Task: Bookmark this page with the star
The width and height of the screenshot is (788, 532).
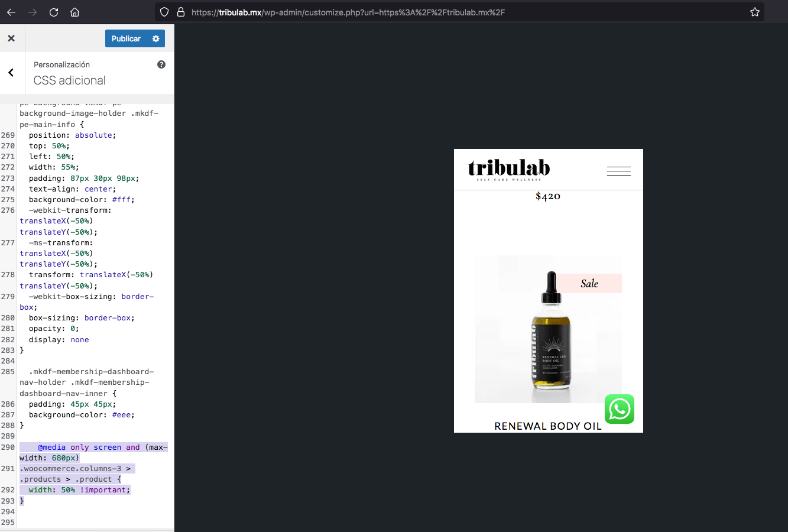Action: click(x=755, y=12)
